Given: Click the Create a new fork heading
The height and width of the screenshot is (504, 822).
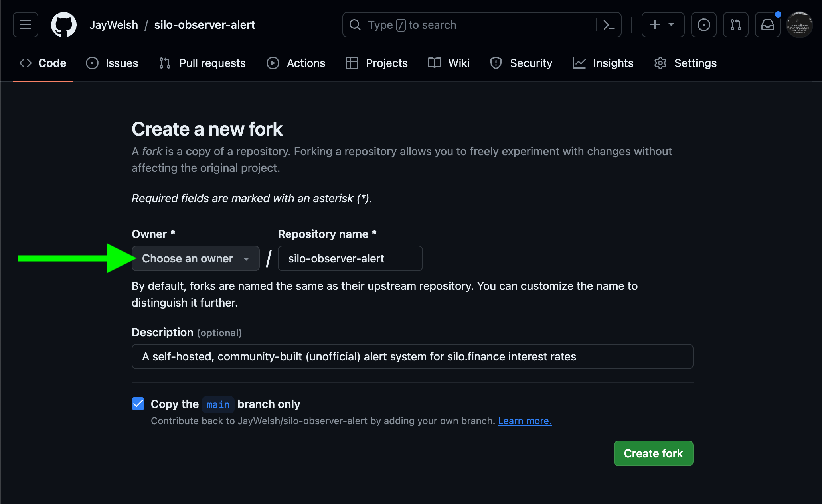Looking at the screenshot, I should 207,129.
